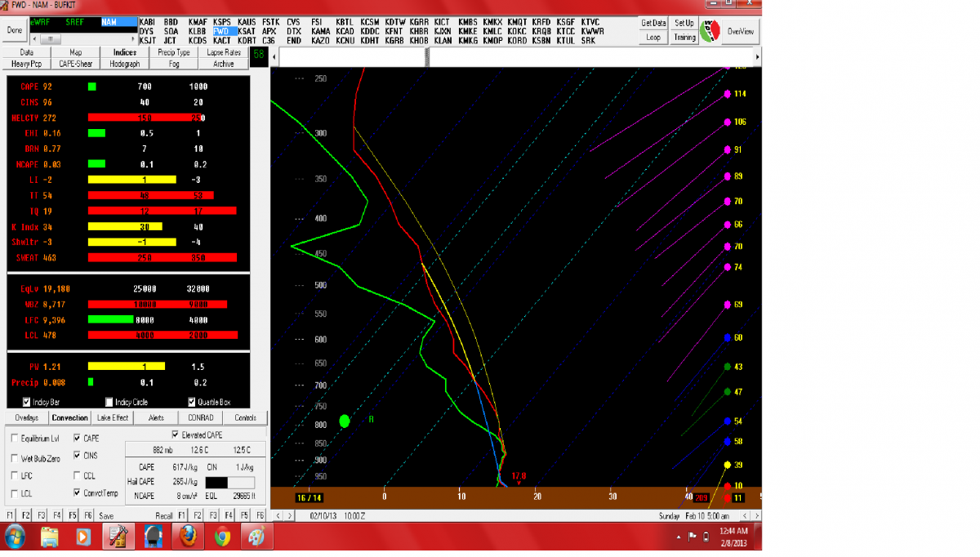980x557 pixels.
Task: Click the OverView button
Action: pos(741,31)
